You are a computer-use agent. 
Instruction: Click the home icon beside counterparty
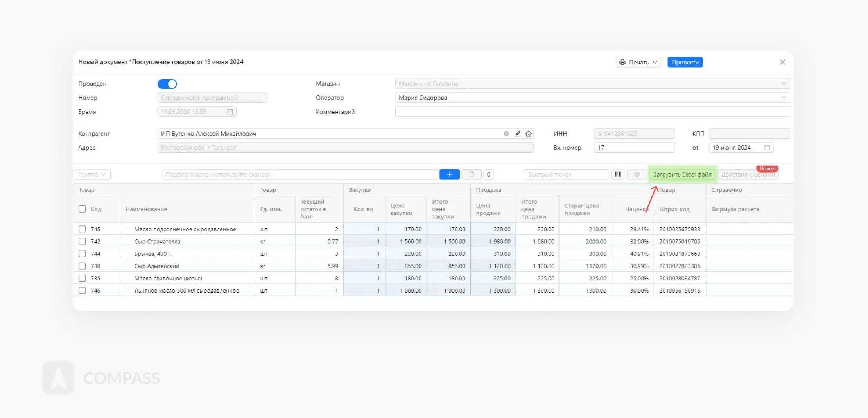pos(529,134)
